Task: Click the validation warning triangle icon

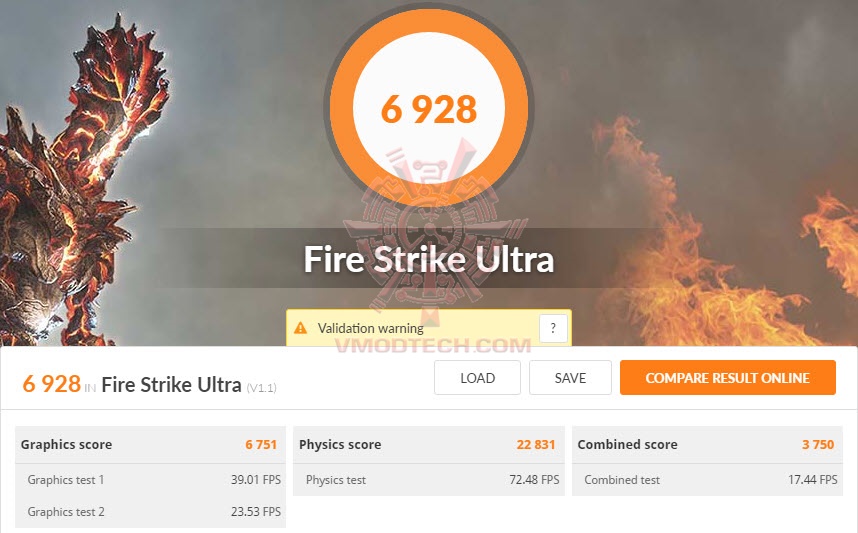Action: [300, 328]
